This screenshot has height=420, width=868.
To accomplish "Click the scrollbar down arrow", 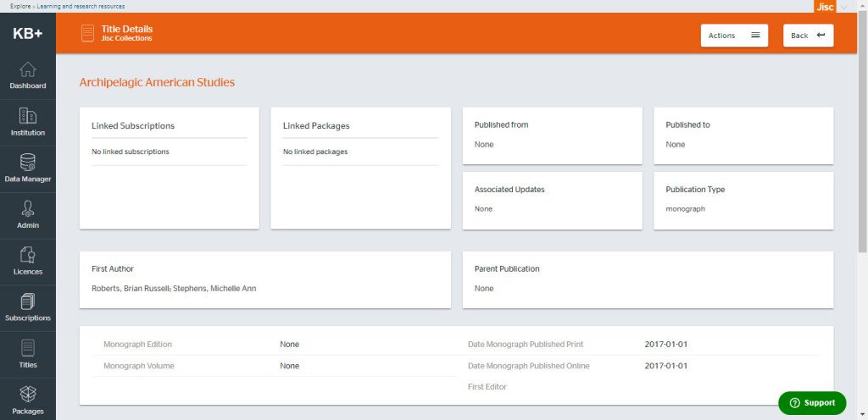I will [862, 414].
